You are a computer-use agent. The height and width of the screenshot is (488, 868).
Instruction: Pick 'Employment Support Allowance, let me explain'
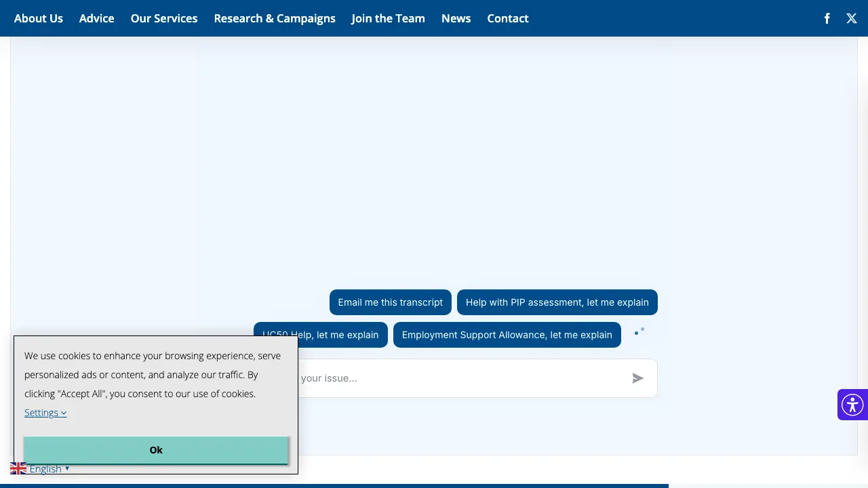(x=507, y=335)
